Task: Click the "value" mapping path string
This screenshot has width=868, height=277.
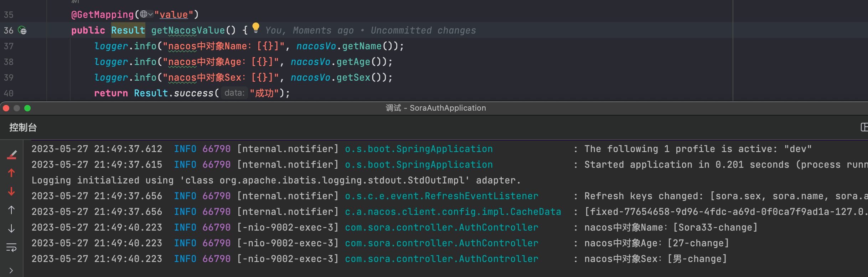Action: click(x=174, y=15)
